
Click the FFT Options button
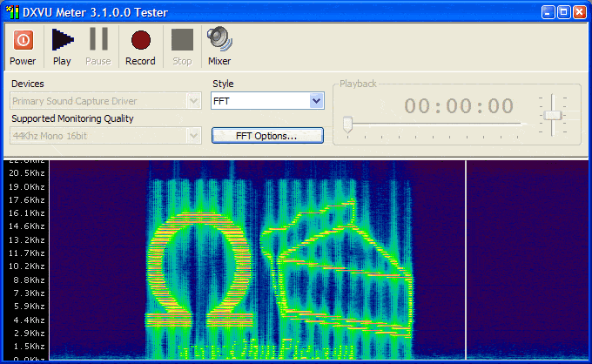coord(267,136)
